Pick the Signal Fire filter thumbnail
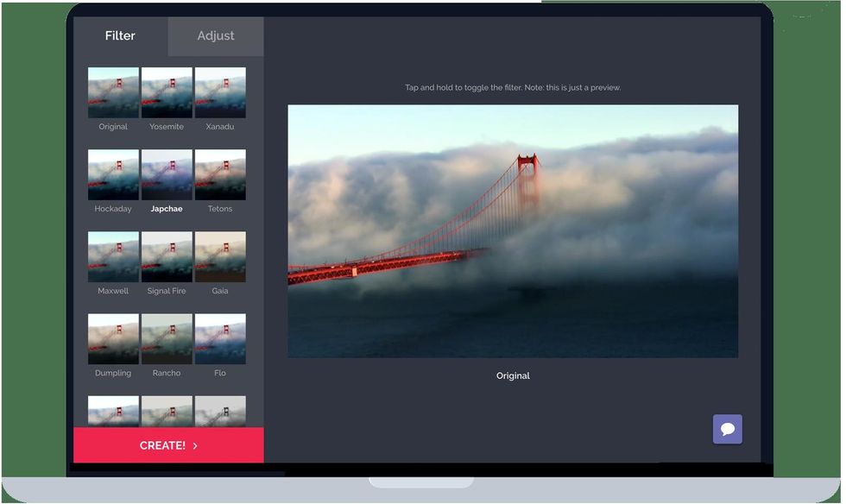 click(167, 257)
